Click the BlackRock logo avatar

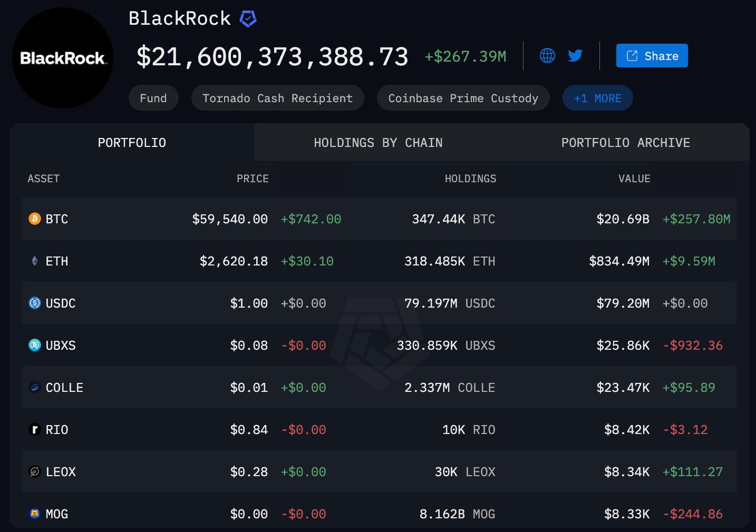pos(63,58)
